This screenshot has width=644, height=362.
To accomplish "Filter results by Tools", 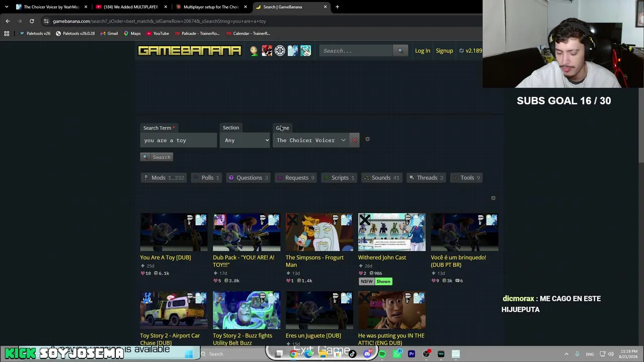I will pos(466,177).
